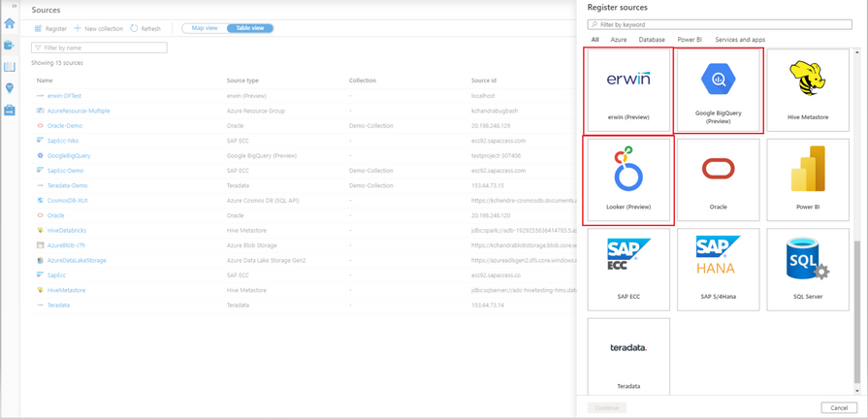Choose the Hive Metastore source tile
868x419 pixels.
(x=808, y=90)
